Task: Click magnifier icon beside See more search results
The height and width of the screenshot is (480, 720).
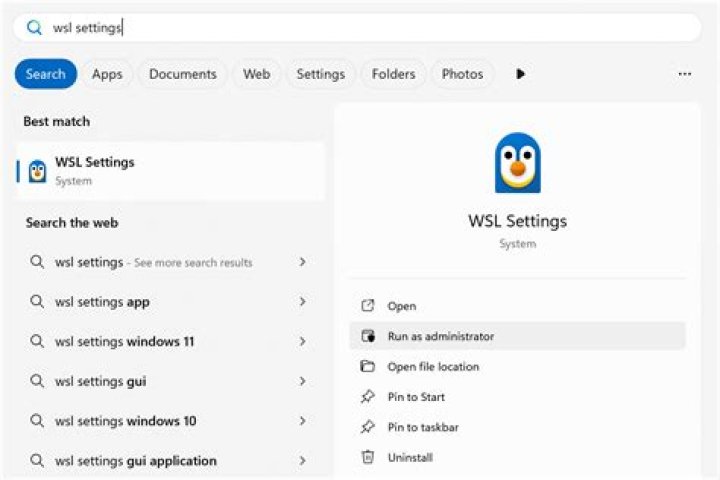Action: pyautogui.click(x=37, y=262)
